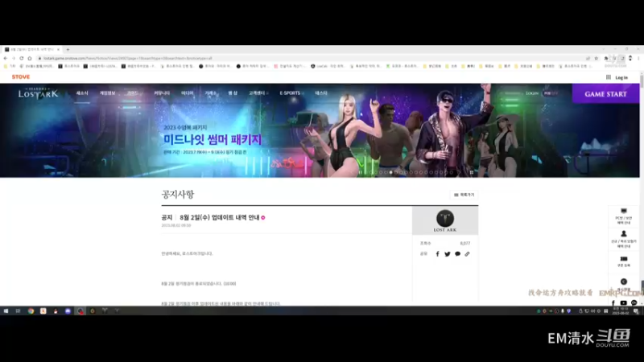
Task: Click the address bar URL
Action: [x=127, y=58]
